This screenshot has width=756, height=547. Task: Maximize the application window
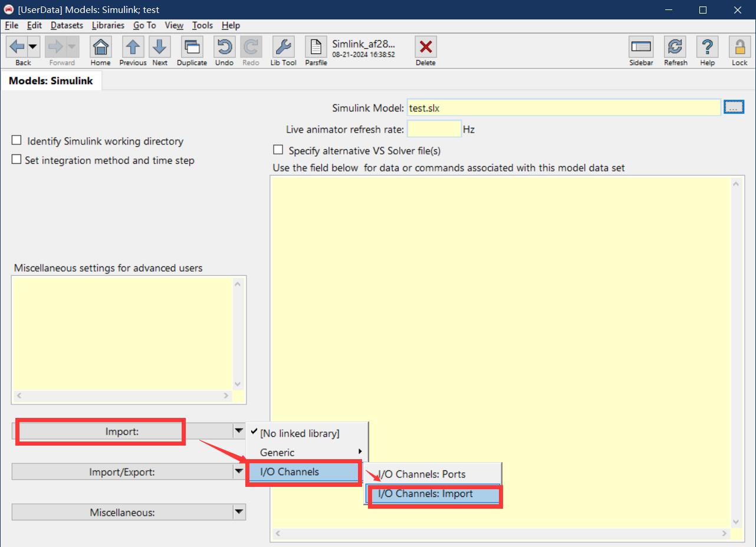(703, 9)
